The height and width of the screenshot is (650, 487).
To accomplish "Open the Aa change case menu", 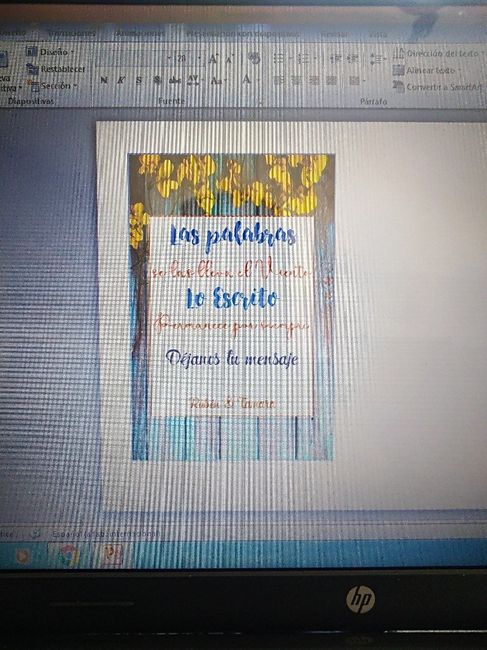I will 218,80.
